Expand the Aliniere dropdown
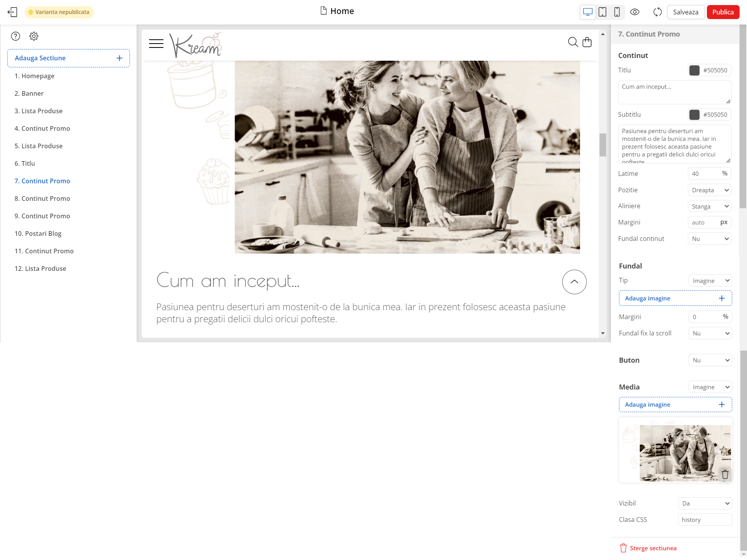This screenshot has height=560, width=747. 710,206
